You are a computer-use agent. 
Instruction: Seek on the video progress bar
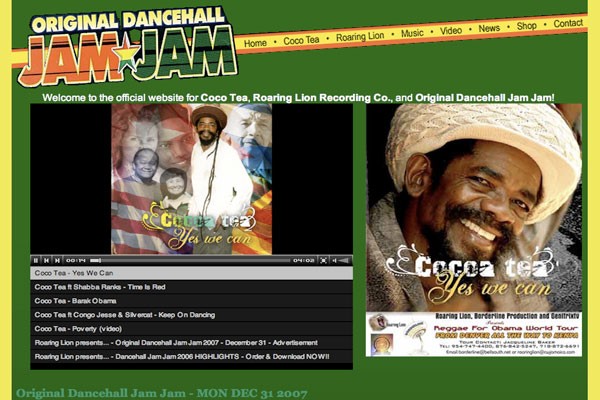[189, 260]
